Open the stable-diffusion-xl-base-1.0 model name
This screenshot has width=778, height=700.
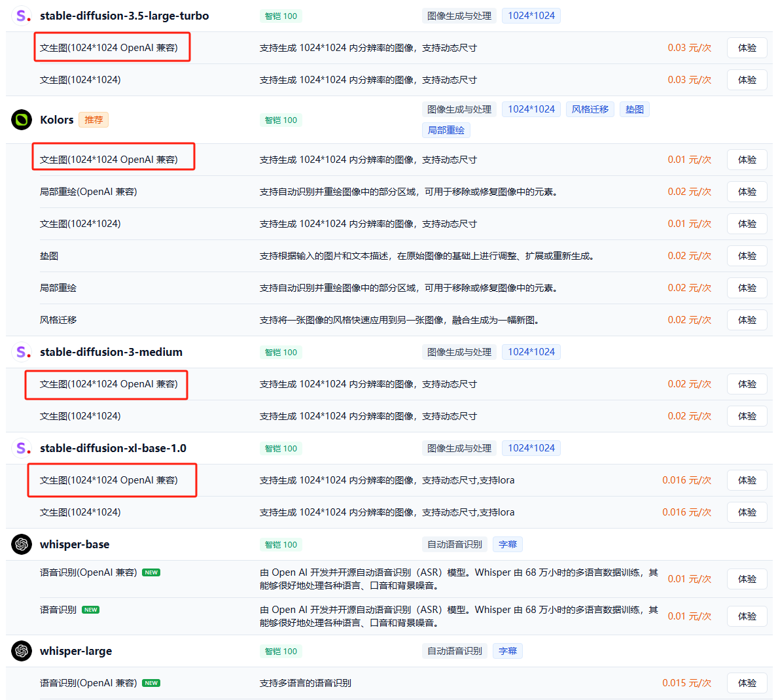pyautogui.click(x=113, y=448)
